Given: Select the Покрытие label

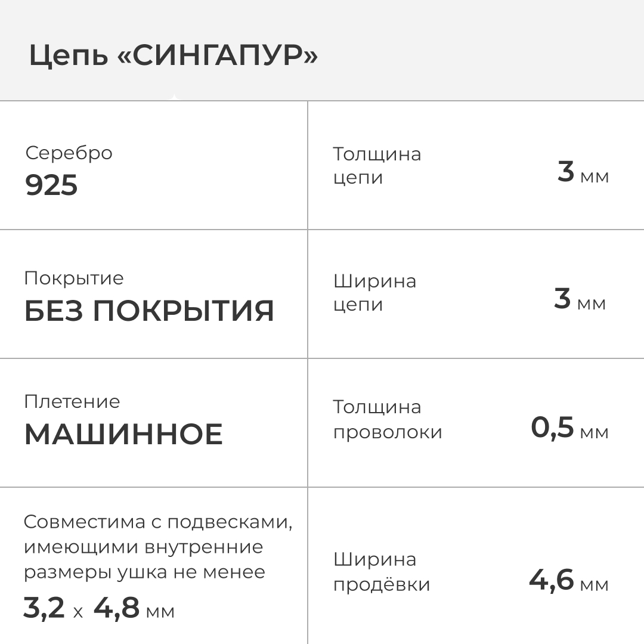Looking at the screenshot, I should coord(74,278).
